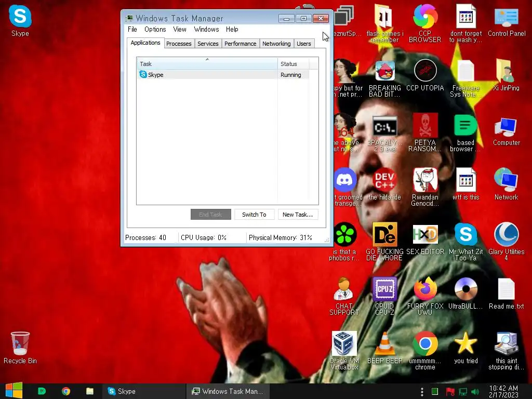The height and width of the screenshot is (399, 532).
Task: Open the Network desktop icon
Action: tap(506, 184)
